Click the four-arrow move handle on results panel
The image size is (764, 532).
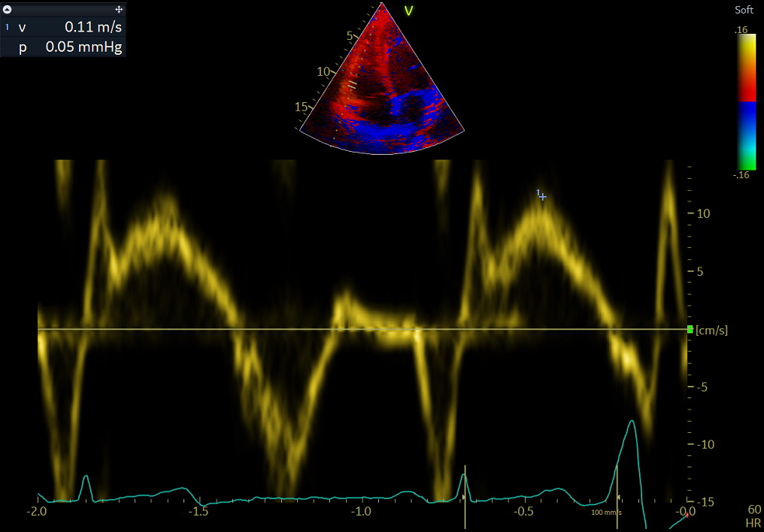click(x=117, y=10)
